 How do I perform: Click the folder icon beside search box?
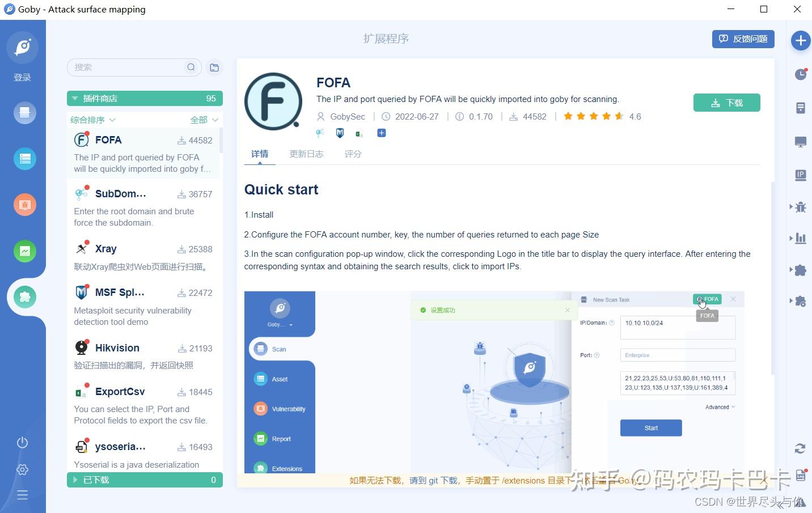click(214, 67)
